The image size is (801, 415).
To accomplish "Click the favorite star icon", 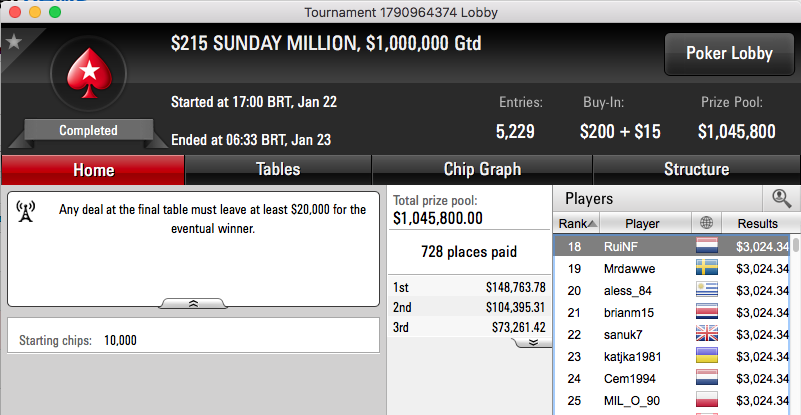I will (14, 42).
